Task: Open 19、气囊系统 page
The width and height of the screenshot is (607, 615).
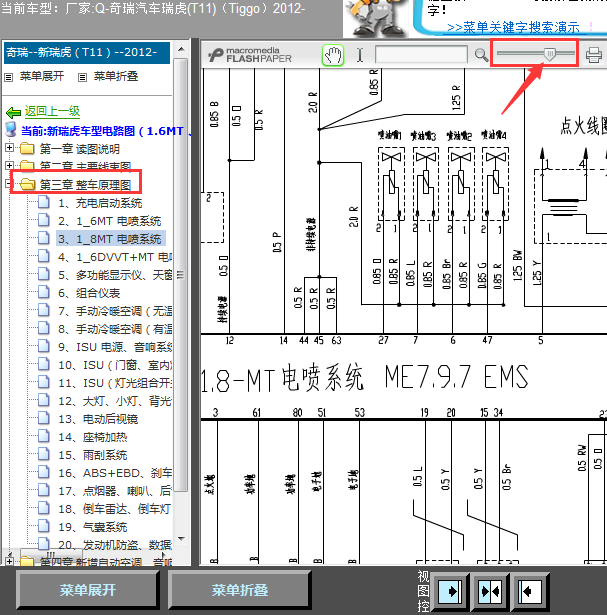Action: point(93,527)
